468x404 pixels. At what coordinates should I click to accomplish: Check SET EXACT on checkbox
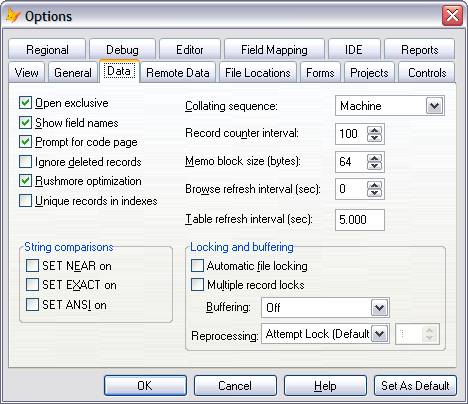point(32,285)
